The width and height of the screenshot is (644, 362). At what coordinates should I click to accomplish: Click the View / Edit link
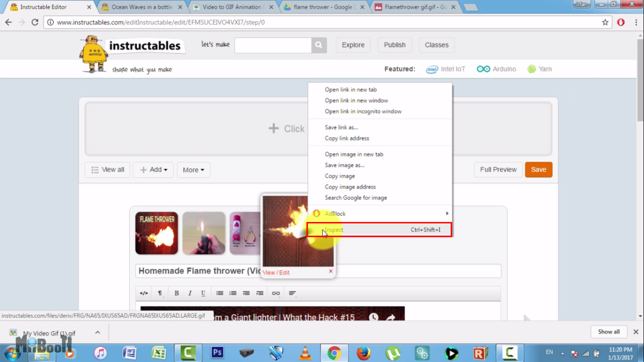276,273
